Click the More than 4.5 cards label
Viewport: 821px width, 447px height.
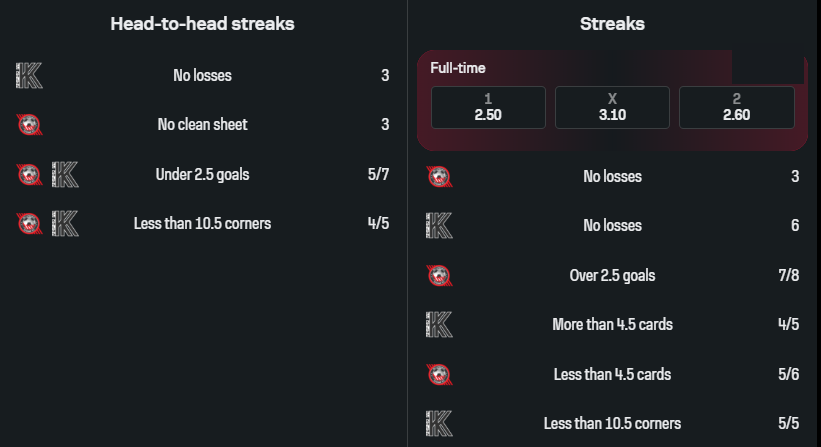612,324
